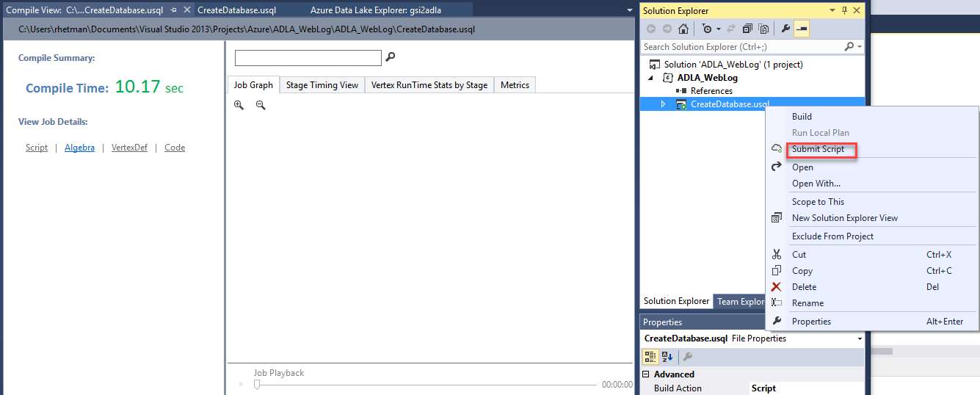
Task: Zoom in on the job graph
Action: coord(239,105)
